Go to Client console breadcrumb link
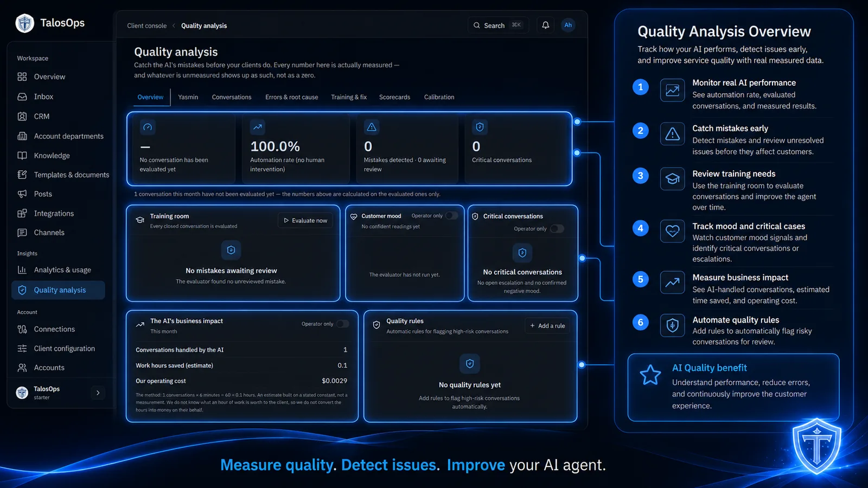868x488 pixels. click(146, 25)
